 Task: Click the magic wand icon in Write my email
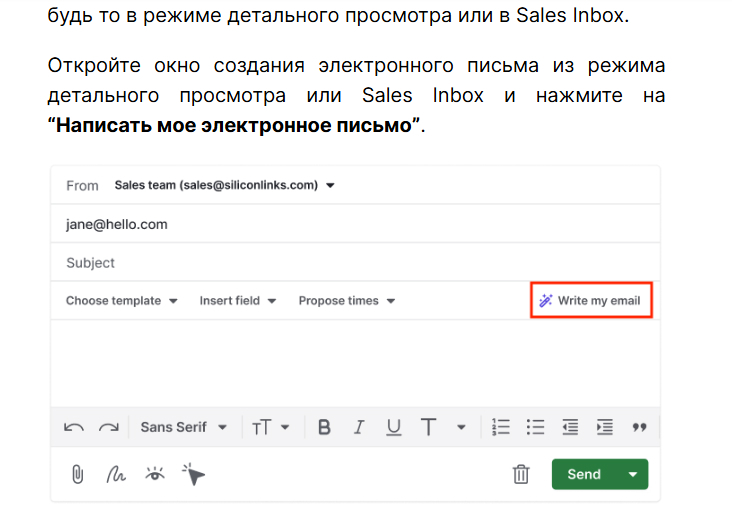click(x=546, y=300)
